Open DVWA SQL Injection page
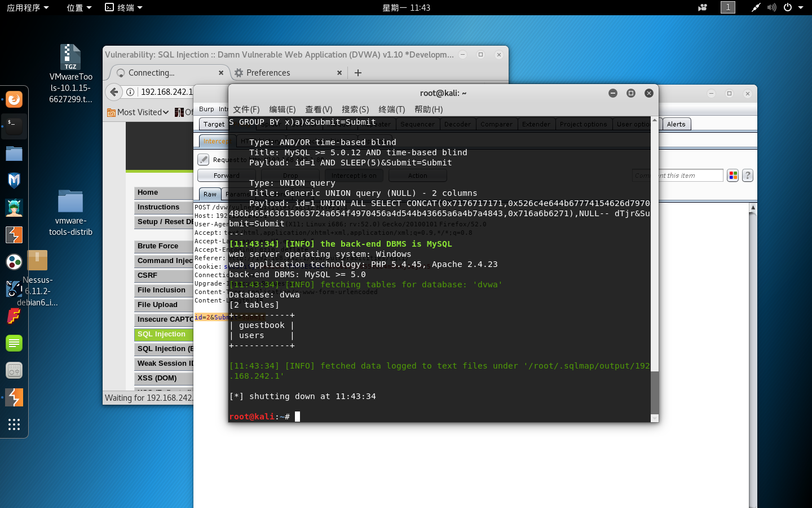This screenshot has width=812, height=508. (x=164, y=334)
